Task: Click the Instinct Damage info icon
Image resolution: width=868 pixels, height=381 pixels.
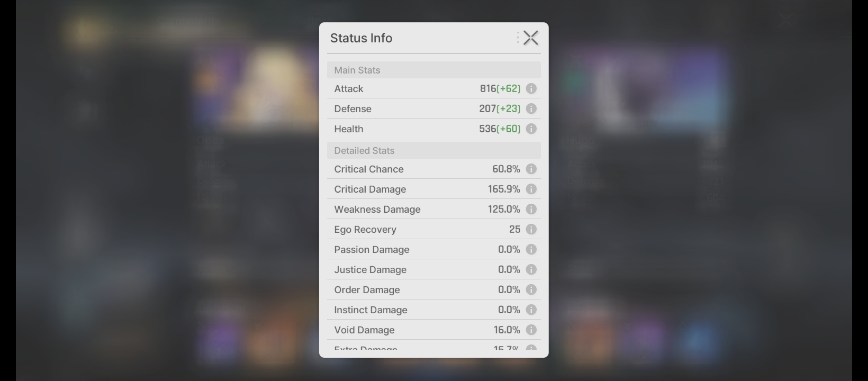Action: 531,310
